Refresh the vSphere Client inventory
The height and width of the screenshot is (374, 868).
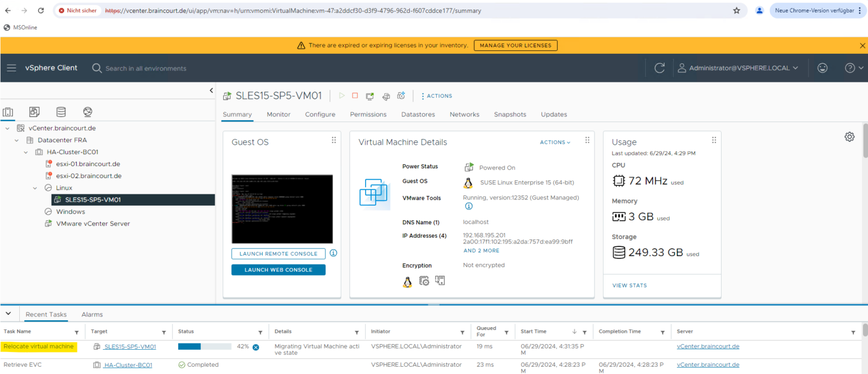click(x=659, y=67)
